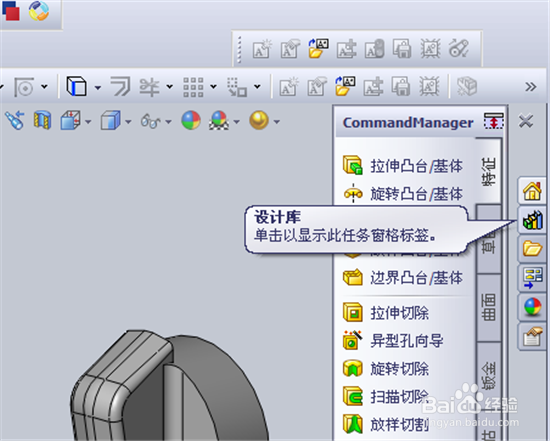Click 异型孔向导 command
This screenshot has height=441, width=550.
point(393,340)
